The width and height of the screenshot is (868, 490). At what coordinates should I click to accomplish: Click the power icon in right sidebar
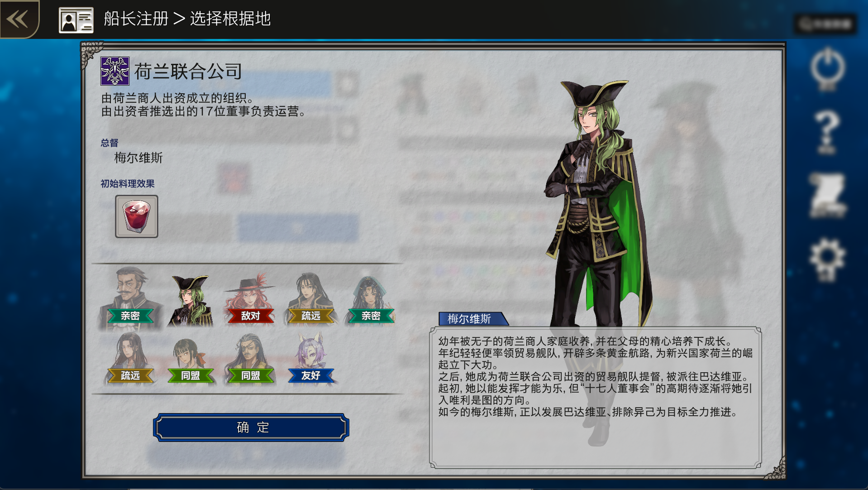click(x=827, y=69)
